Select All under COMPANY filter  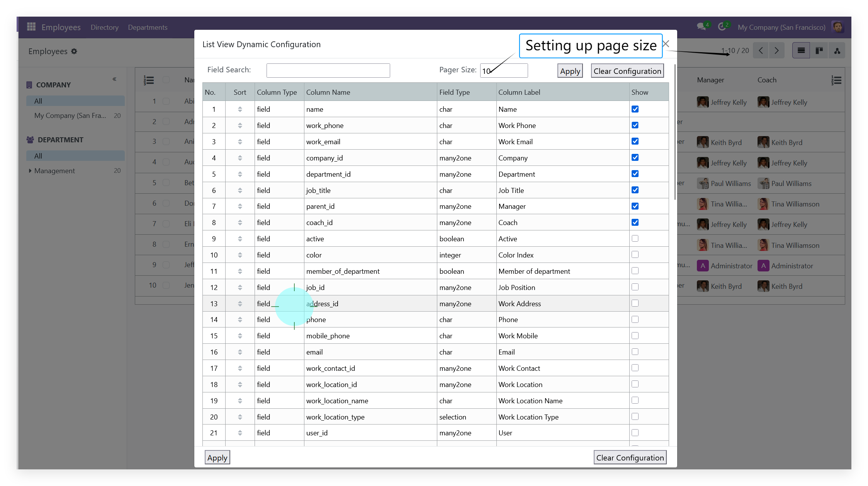click(75, 101)
